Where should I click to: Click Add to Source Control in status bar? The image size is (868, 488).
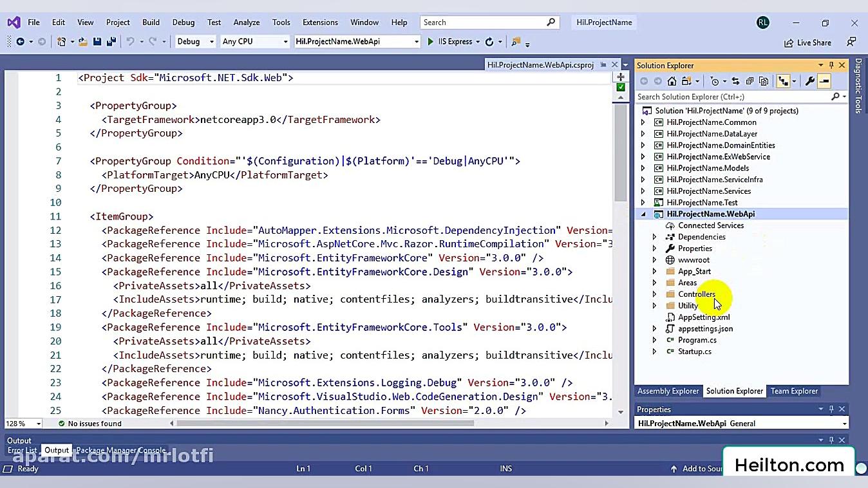coord(696,469)
